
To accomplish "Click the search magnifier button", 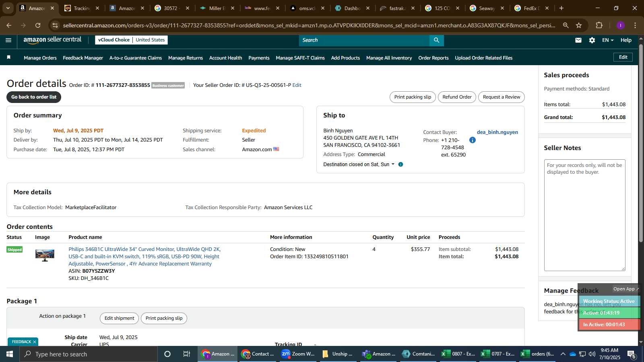I will pyautogui.click(x=437, y=40).
